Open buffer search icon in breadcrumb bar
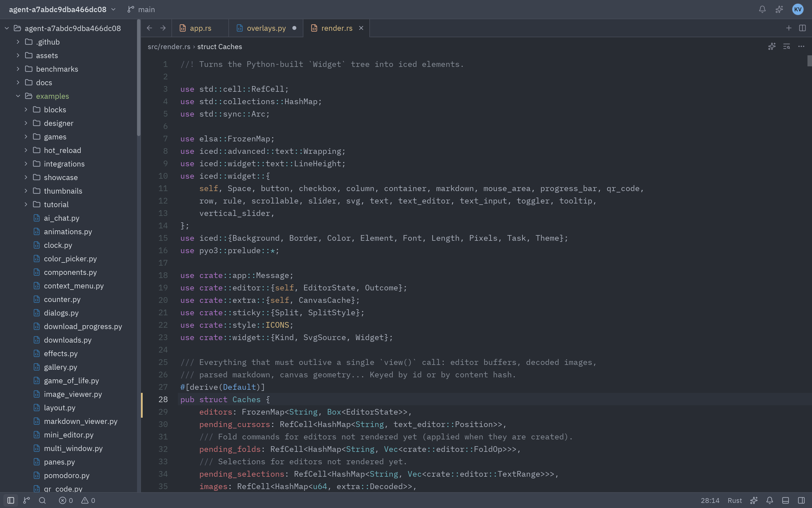Image resolution: width=812 pixels, height=508 pixels. pos(787,46)
